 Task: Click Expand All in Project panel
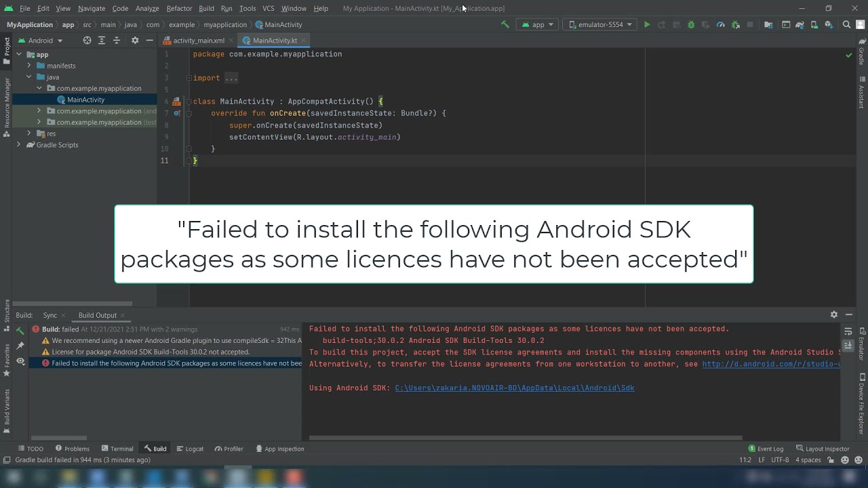[102, 41]
